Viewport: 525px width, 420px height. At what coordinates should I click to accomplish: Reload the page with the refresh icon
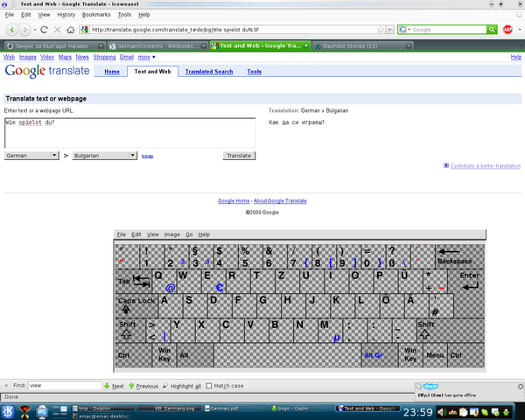pos(44,30)
